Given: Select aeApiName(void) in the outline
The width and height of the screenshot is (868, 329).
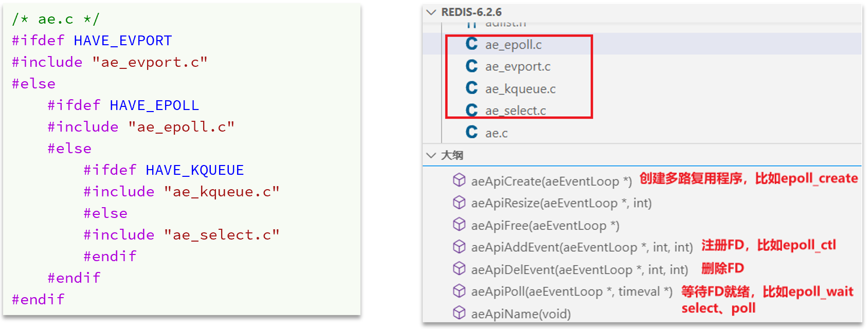Looking at the screenshot, I should pyautogui.click(x=521, y=314).
